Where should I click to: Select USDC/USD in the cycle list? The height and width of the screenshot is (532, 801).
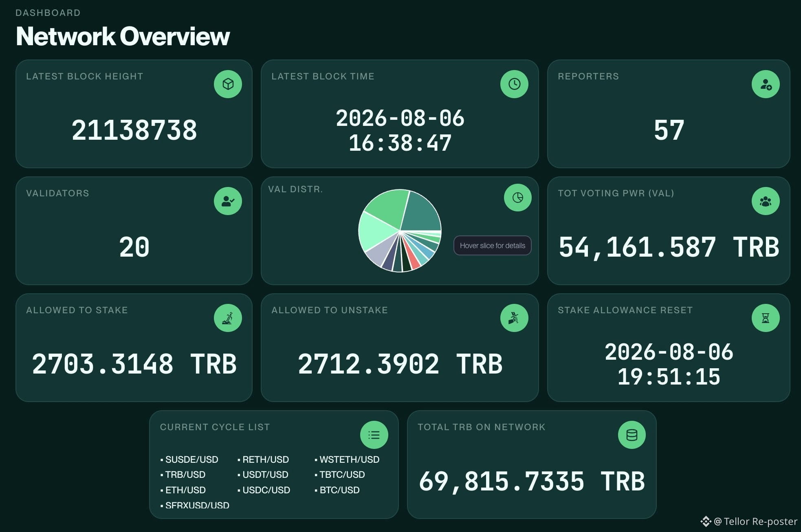click(x=266, y=490)
